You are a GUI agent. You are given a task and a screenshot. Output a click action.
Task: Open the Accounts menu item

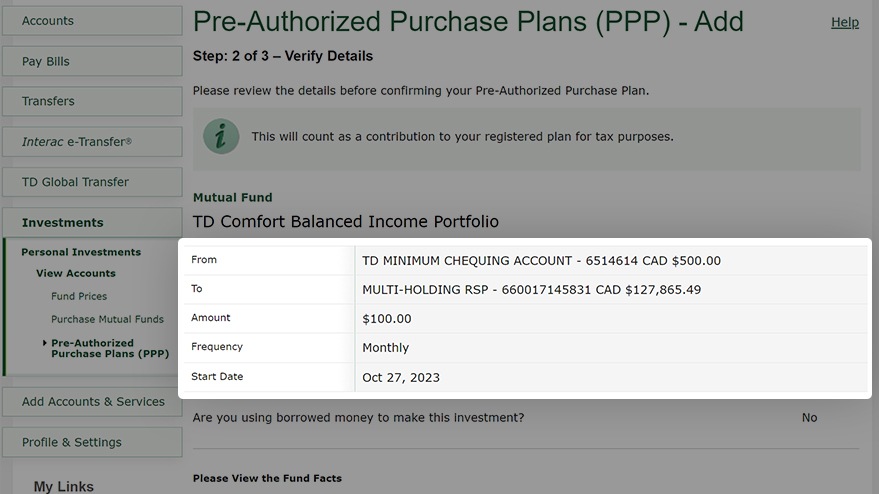click(x=92, y=21)
